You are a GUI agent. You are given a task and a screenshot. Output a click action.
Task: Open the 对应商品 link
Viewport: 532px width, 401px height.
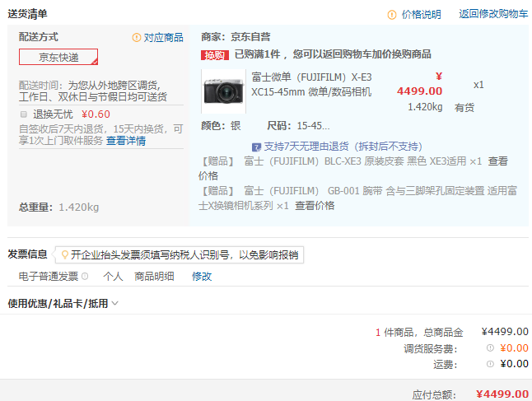tap(164, 38)
